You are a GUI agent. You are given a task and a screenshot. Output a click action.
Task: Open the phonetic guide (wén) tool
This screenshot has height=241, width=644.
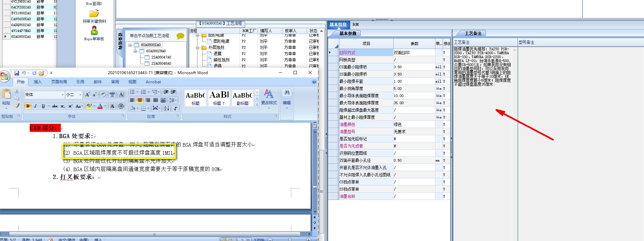click(x=112, y=95)
